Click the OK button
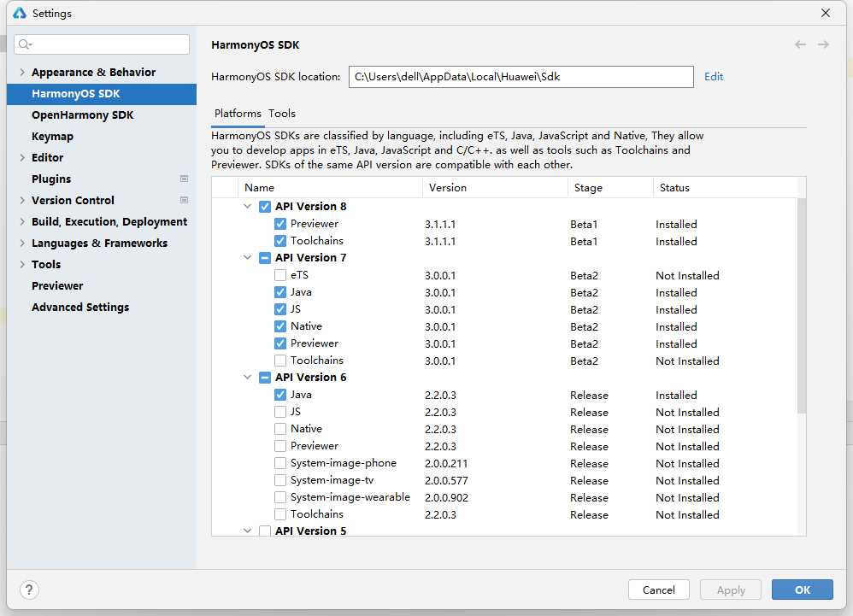Viewport: 853px width, 616px height. [803, 590]
